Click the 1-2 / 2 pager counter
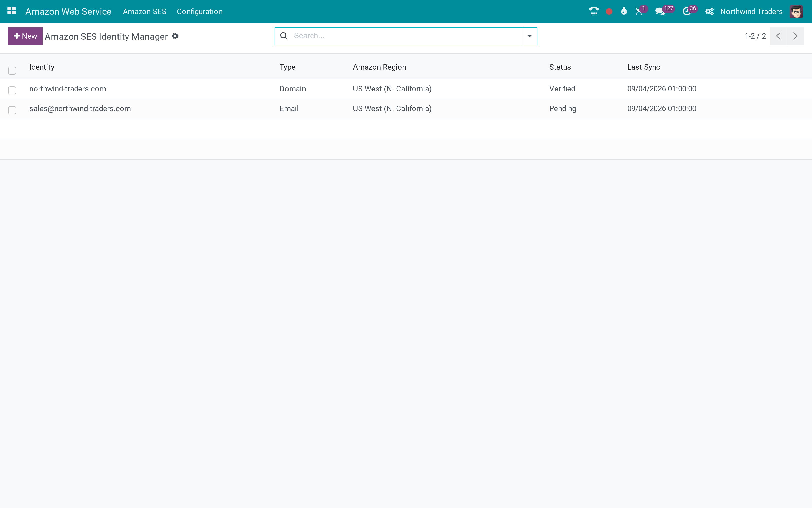Screen dimensions: 812x508 tap(755, 36)
